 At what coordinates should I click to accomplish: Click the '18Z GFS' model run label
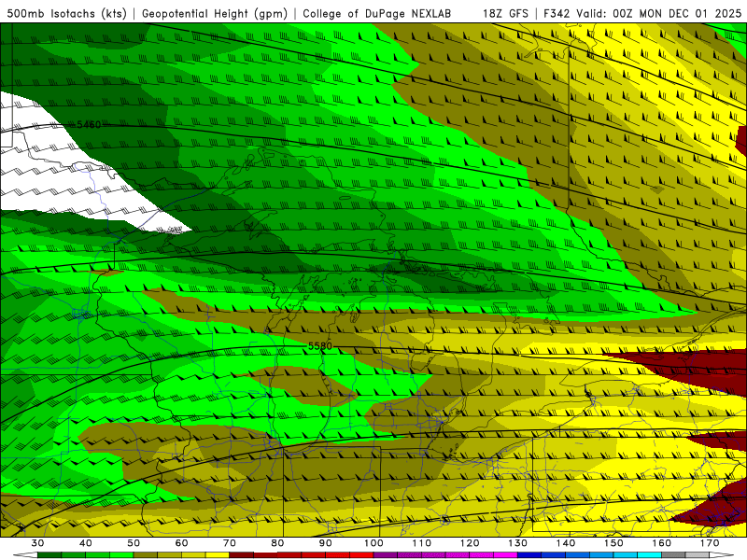point(505,13)
